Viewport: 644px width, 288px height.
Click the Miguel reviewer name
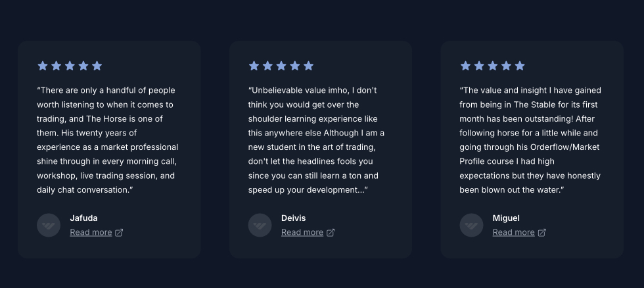pos(506,218)
